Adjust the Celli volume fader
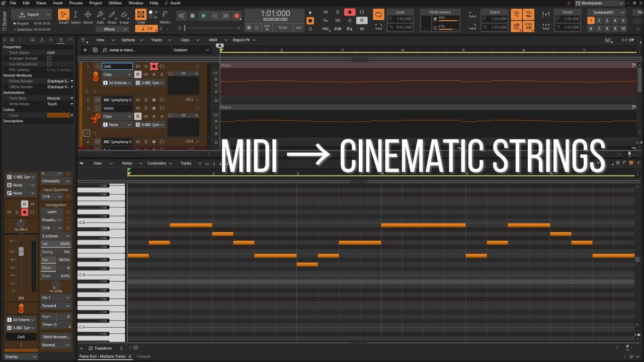The height and width of the screenshot is (362, 644). (x=21, y=251)
